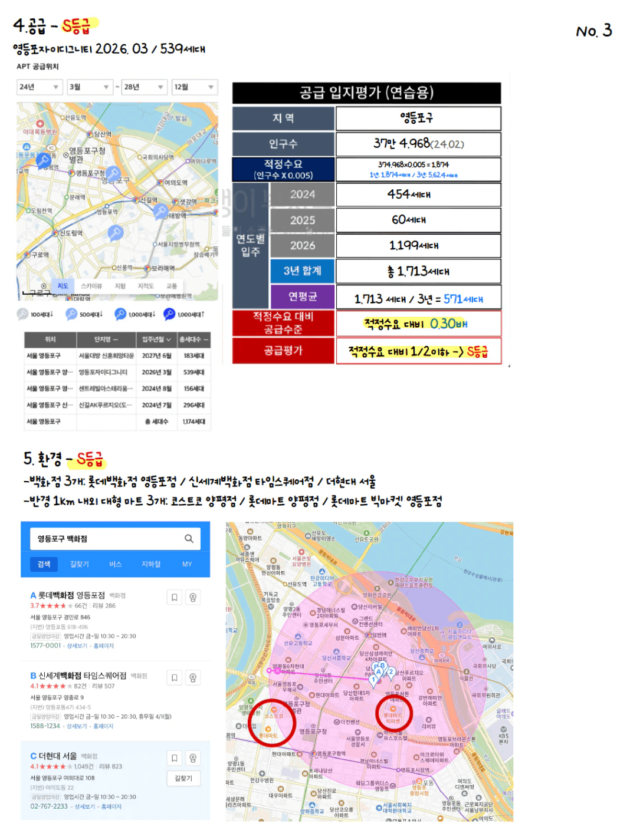The image size is (640, 840).
Task: Click the 1,174세대 total households cell
Action: (194, 421)
